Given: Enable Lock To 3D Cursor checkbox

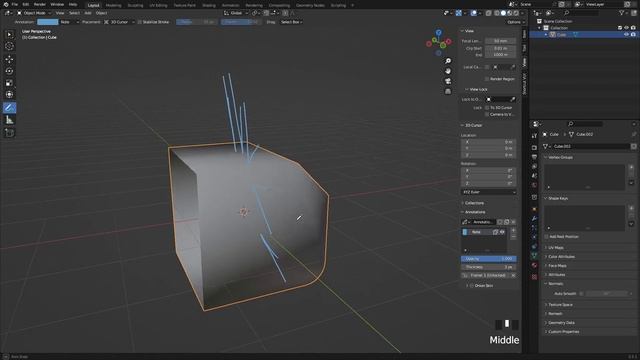Looking at the screenshot, I should click(487, 108).
